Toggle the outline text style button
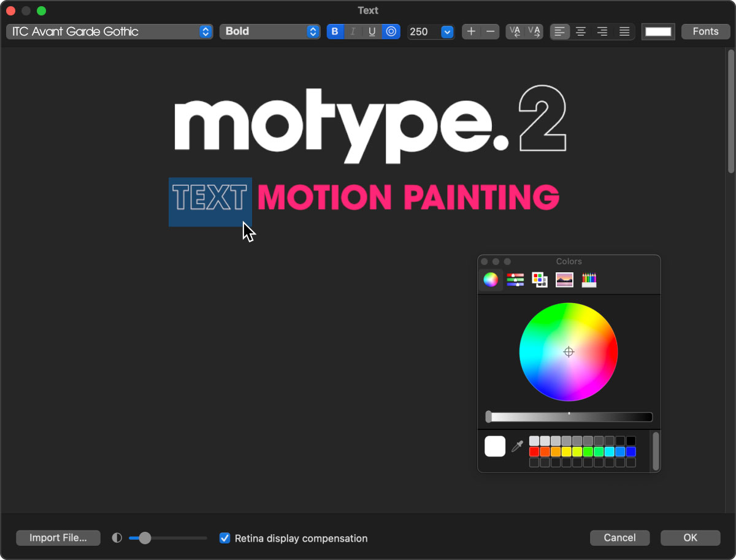Image resolution: width=736 pixels, height=560 pixels. 391,31
